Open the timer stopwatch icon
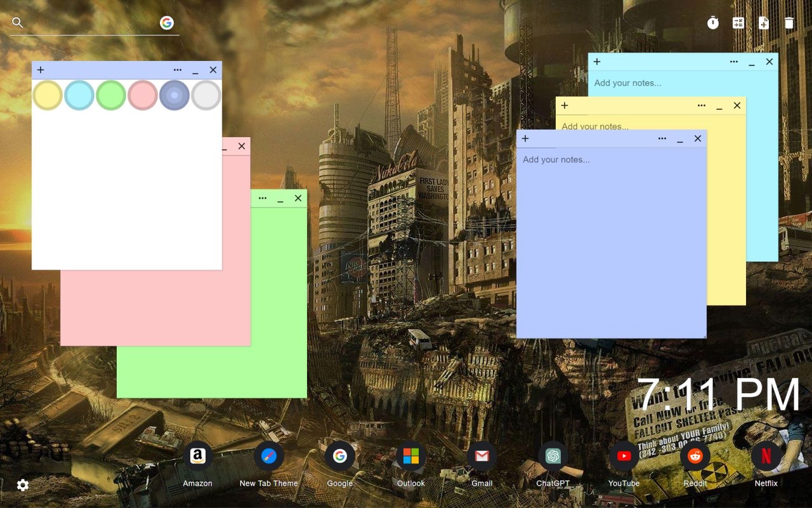The image size is (812, 508). (x=713, y=23)
